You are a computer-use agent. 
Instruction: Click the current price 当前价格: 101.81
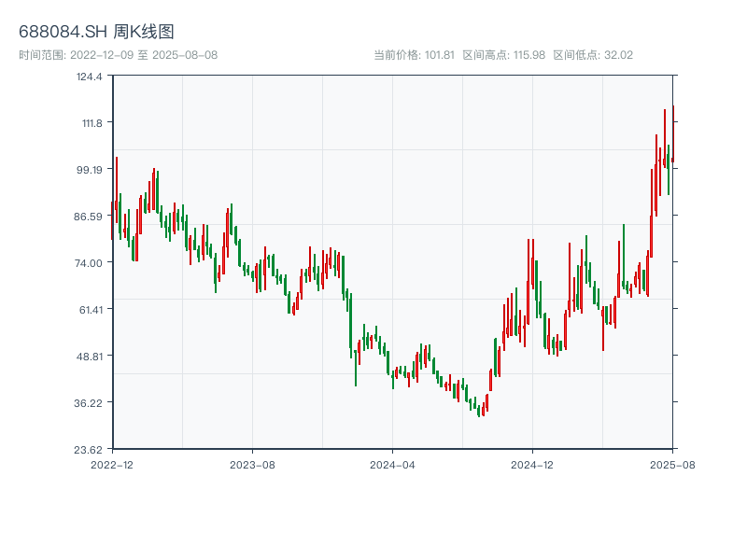pyautogui.click(x=414, y=55)
